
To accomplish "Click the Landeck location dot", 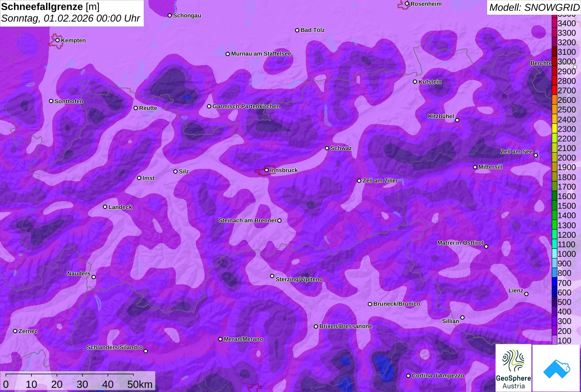I will (x=105, y=207).
